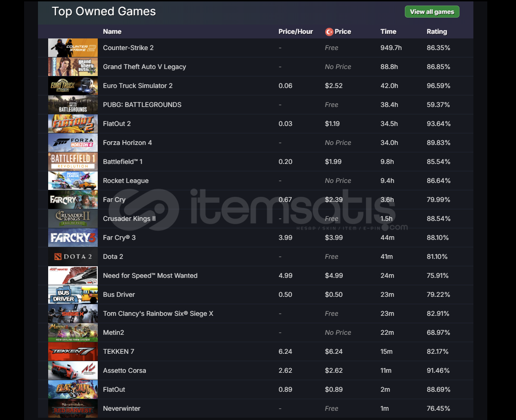Open the FlatOut 2 thumbnail

pyautogui.click(x=73, y=124)
